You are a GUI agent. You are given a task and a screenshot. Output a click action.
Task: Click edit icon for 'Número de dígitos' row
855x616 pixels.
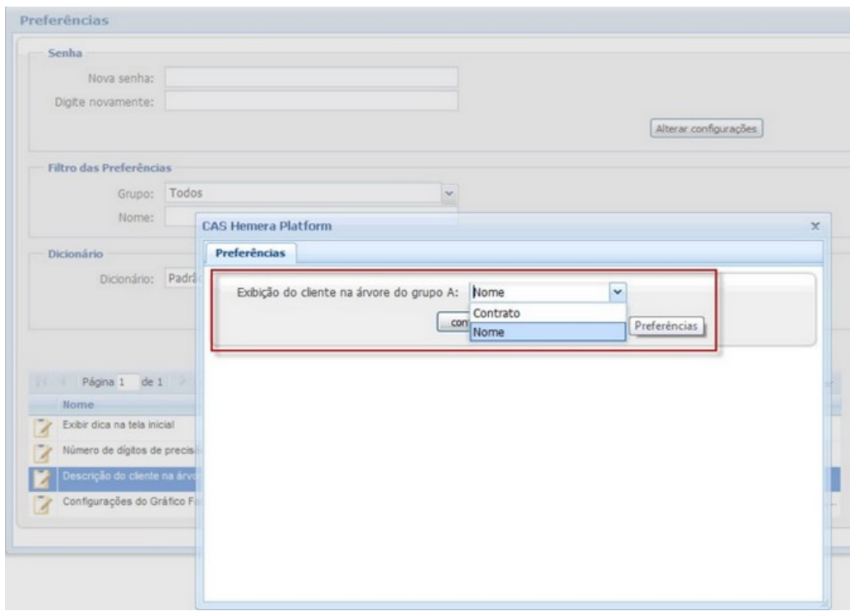40,452
